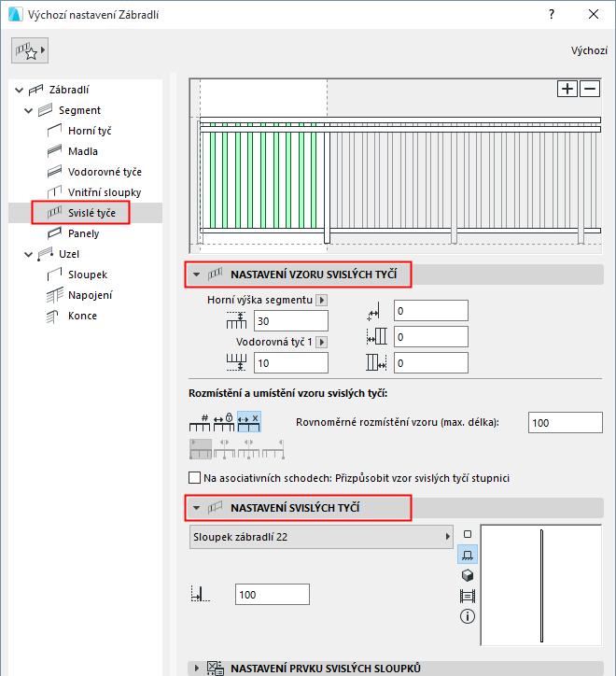Open Napojení settings
The image size is (616, 676).
click(91, 295)
